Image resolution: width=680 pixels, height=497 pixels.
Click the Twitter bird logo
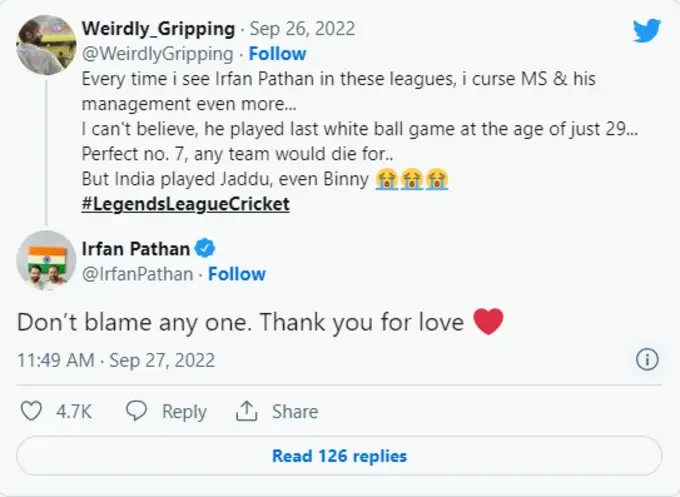click(647, 31)
